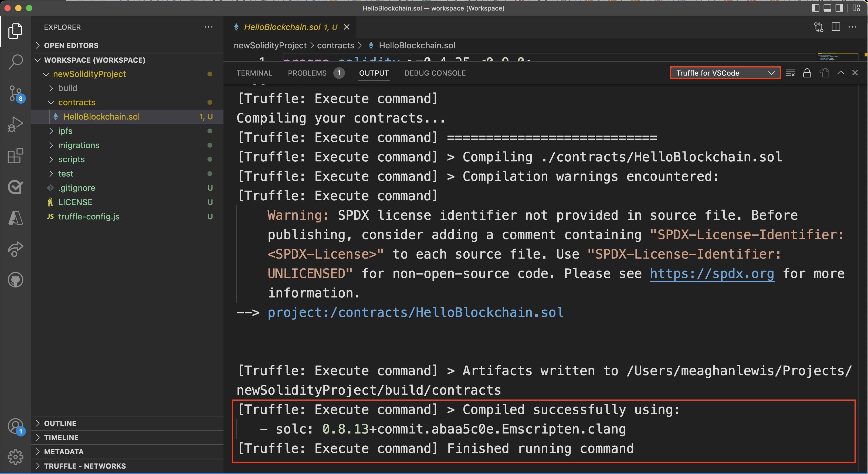
Task: Open changes compare icon in editor toolbar
Action: [818, 27]
